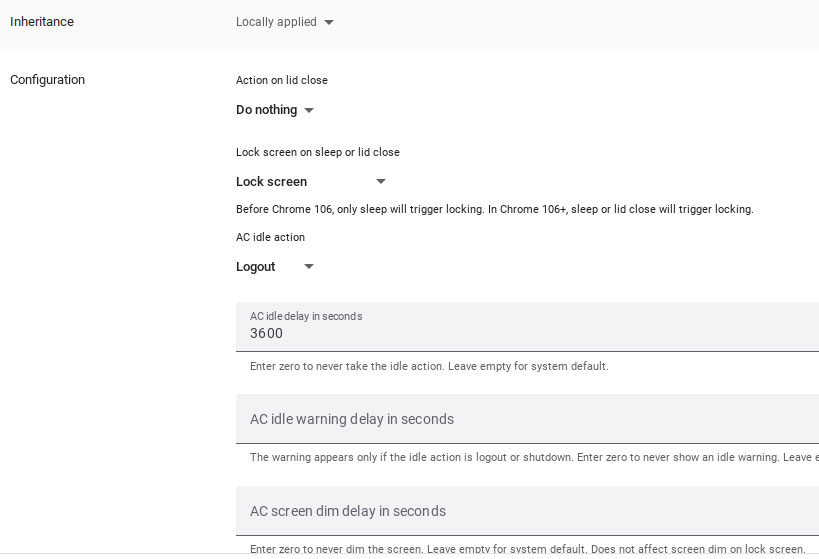Screen dimensions: 819x559
Task: Open the Logout idle action dropdown
Action: [256, 267]
